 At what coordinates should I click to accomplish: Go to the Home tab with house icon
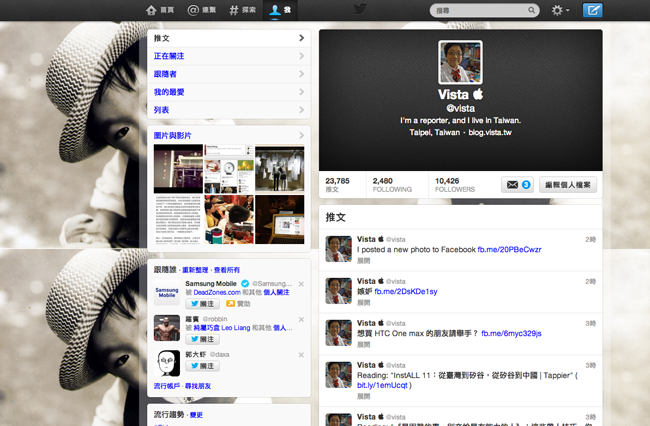tap(160, 10)
